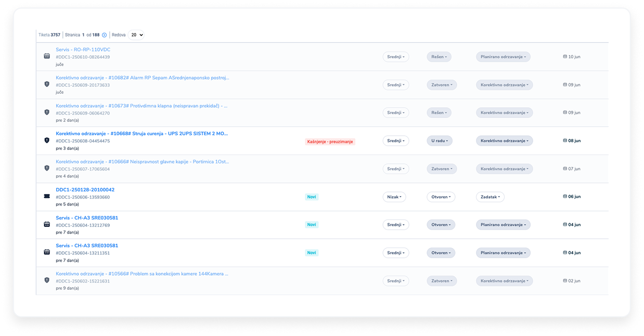Click ticket number #DDC1-250608-04454475
The height and width of the screenshot is (336, 644).
click(83, 141)
